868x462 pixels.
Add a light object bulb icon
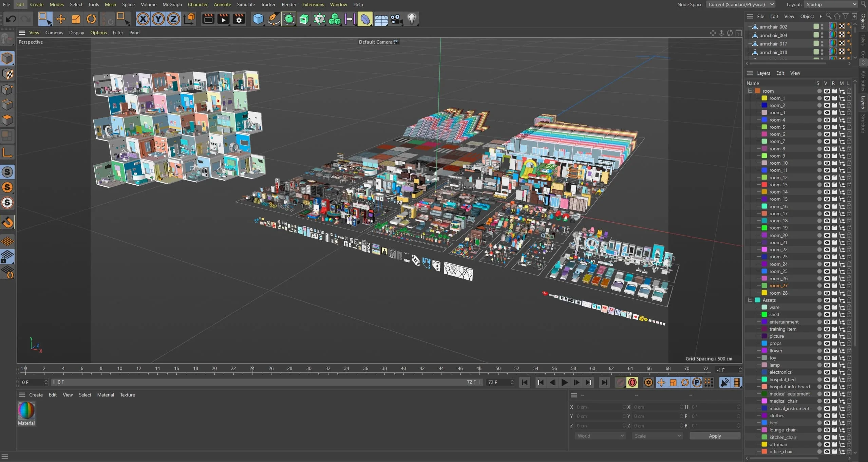[412, 19]
